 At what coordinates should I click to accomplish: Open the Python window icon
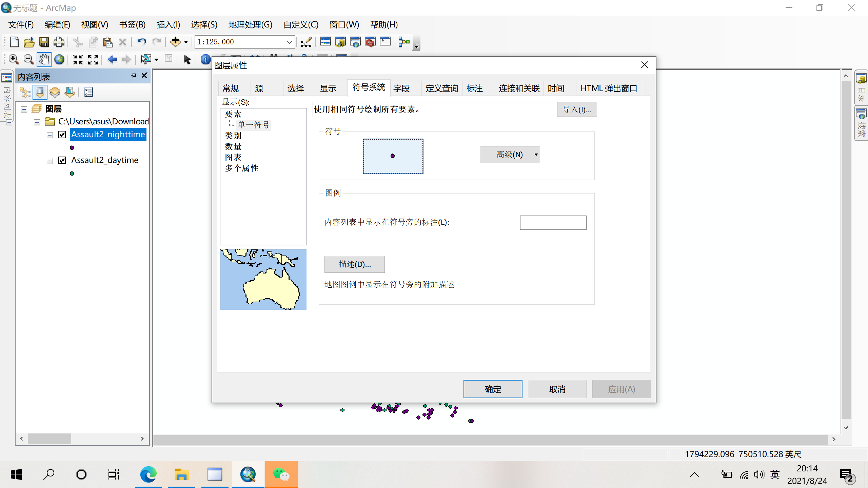pyautogui.click(x=385, y=42)
